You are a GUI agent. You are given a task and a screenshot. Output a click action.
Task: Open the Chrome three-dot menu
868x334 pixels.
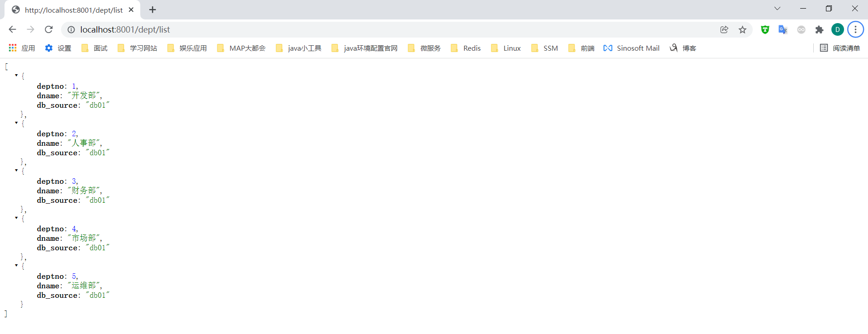[855, 29]
